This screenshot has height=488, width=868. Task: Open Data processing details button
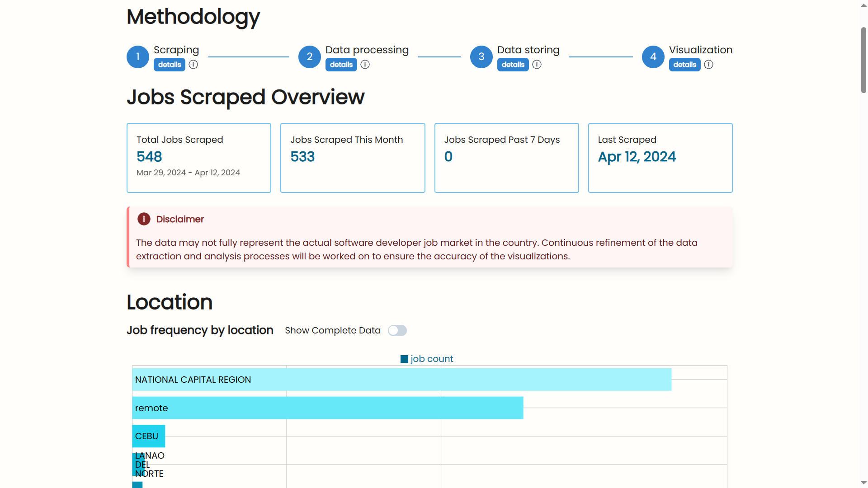341,65
